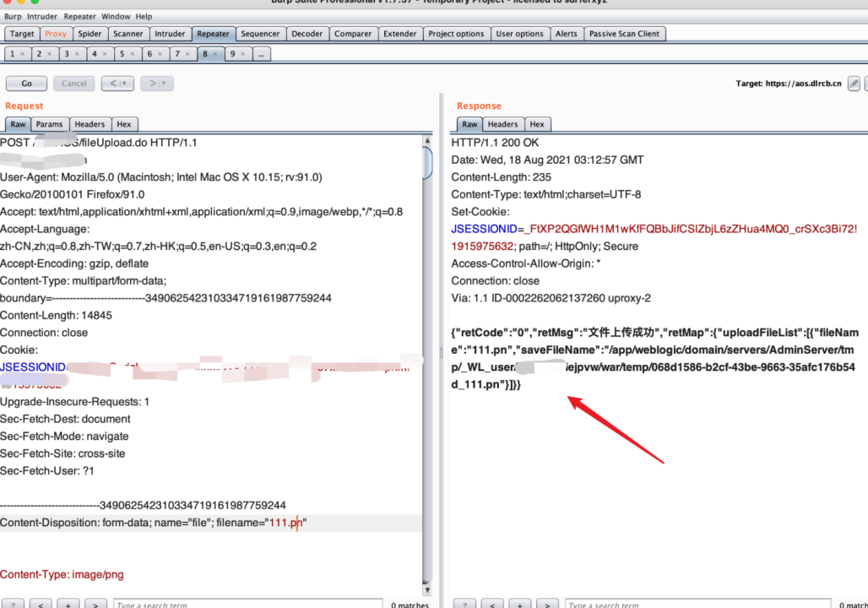Open the Scanner tab

(x=127, y=34)
